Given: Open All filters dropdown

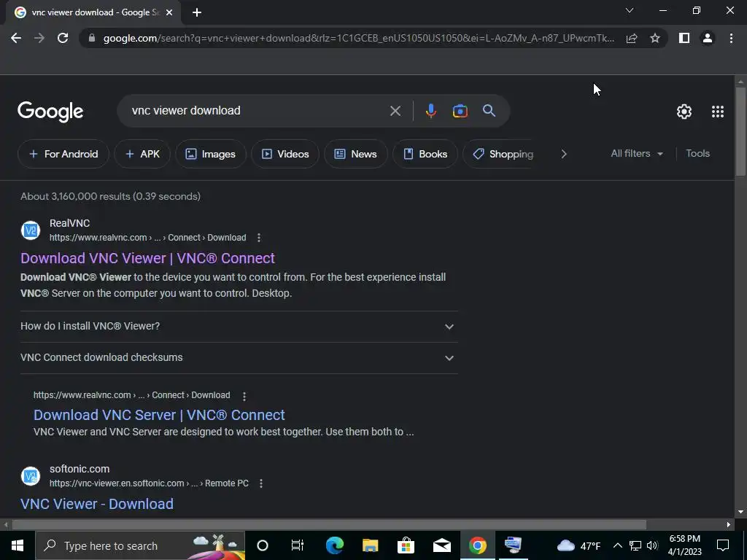Looking at the screenshot, I should point(636,153).
